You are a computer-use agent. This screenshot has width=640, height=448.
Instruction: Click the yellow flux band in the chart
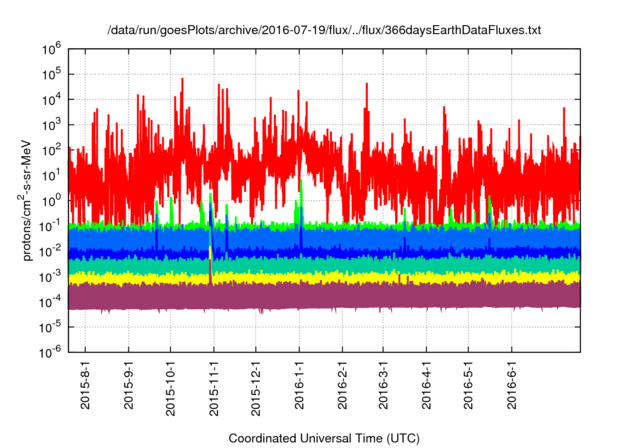324,278
